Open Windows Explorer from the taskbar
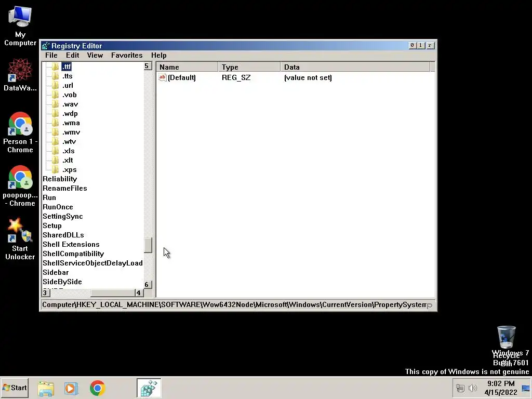Viewport: 532px width, 399px height. click(46, 388)
